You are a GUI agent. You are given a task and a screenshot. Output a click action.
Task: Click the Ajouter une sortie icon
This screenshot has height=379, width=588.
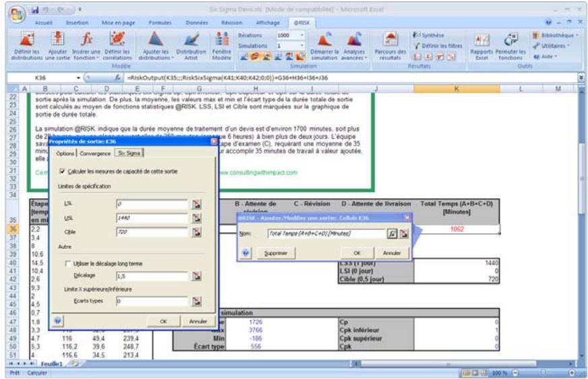coord(57,46)
